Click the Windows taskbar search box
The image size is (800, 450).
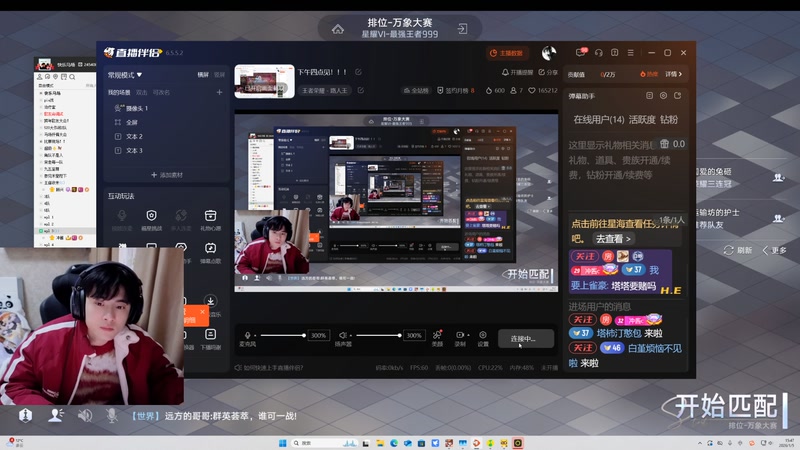point(324,443)
